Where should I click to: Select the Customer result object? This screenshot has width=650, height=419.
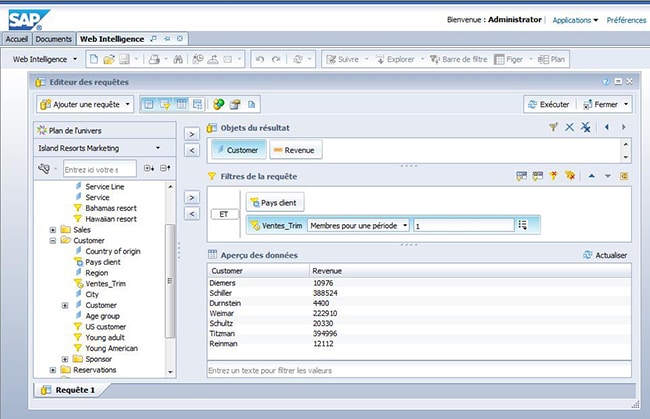[238, 150]
